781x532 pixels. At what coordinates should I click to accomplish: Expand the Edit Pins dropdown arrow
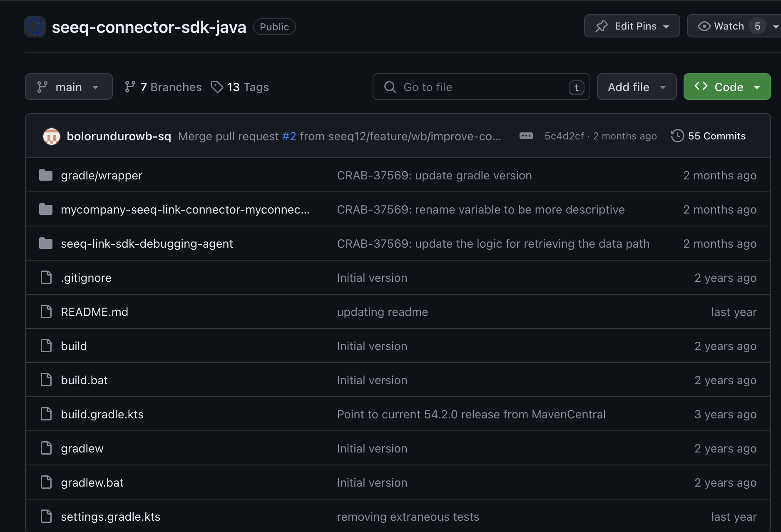click(x=666, y=27)
